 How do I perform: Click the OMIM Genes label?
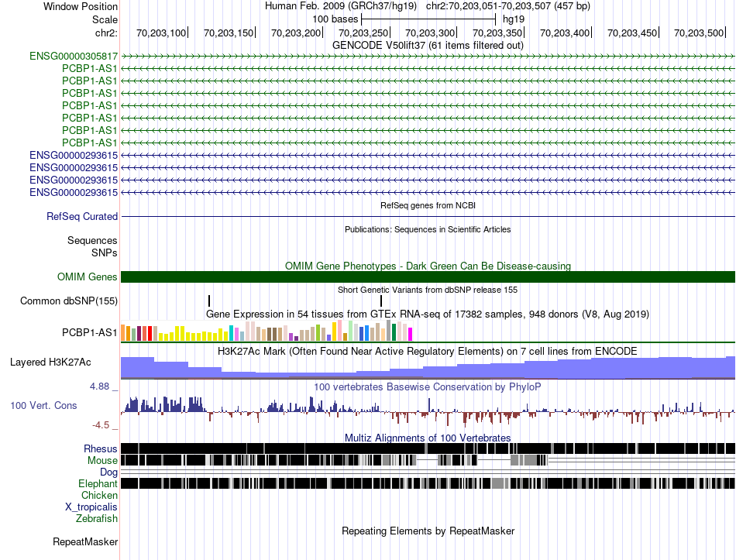88,277
